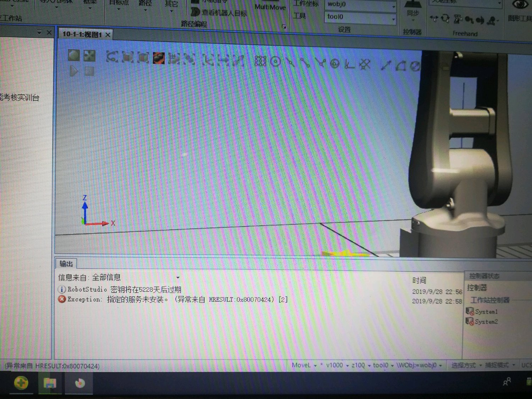The width and height of the screenshot is (532, 399).
Task: Select the Freehand jog joint icon
Action: [x=458, y=19]
